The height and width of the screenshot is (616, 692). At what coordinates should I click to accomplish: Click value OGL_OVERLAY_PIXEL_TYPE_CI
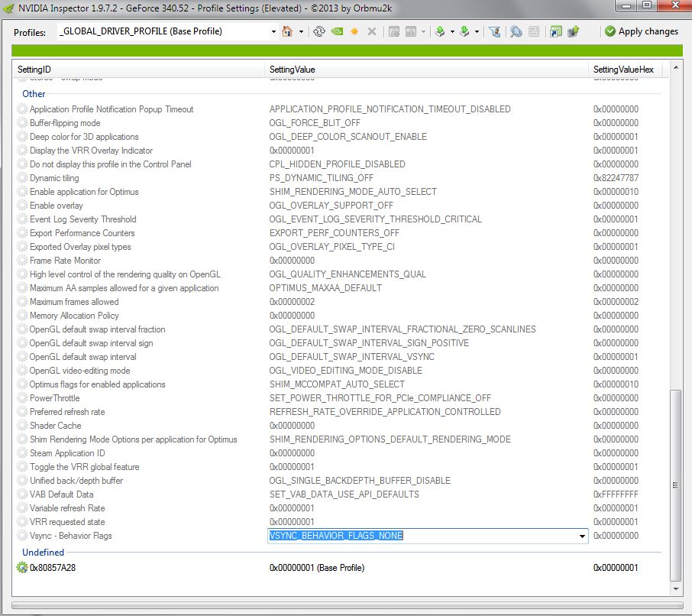click(332, 247)
